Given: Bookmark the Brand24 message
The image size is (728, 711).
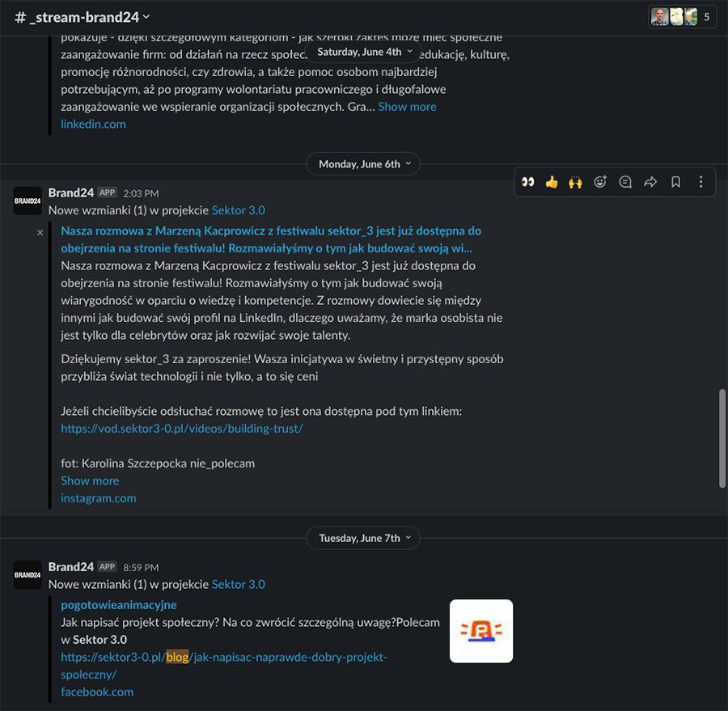Looking at the screenshot, I should tap(675, 182).
